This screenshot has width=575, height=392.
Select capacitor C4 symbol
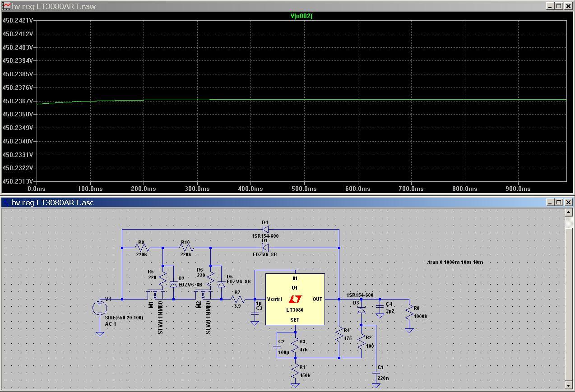(380, 307)
